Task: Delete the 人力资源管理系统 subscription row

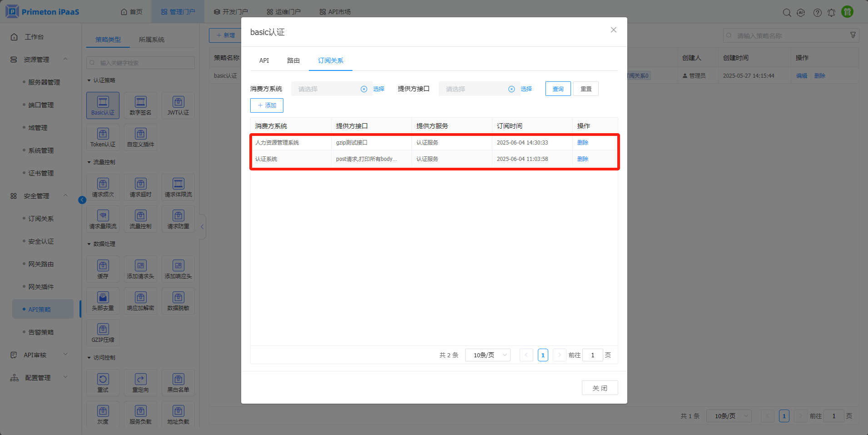Action: (x=582, y=143)
